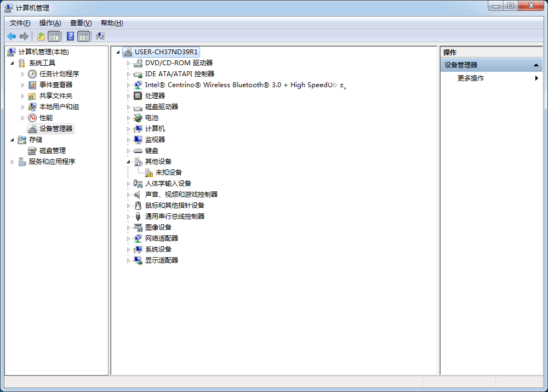Select 共享文件夹 in the left tree
Screen dimensions: 548x392
[x=56, y=96]
